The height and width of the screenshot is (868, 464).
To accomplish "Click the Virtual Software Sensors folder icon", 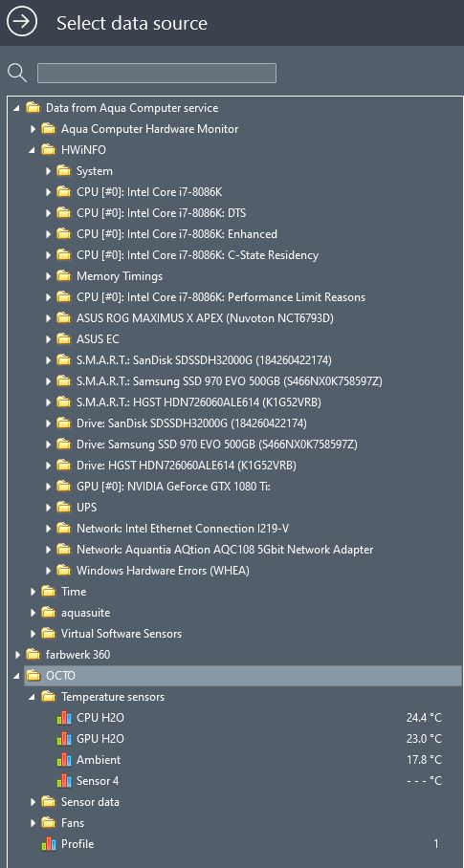I will (x=49, y=633).
